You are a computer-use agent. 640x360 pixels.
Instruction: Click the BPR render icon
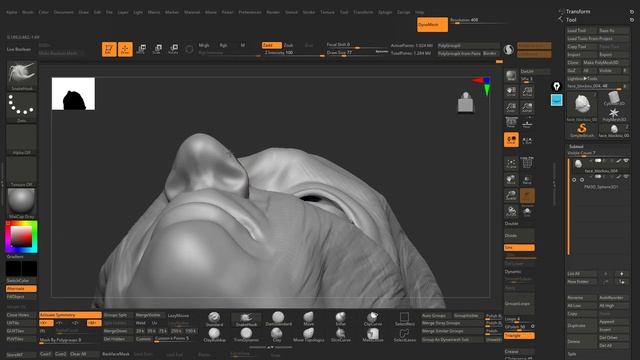(x=511, y=76)
